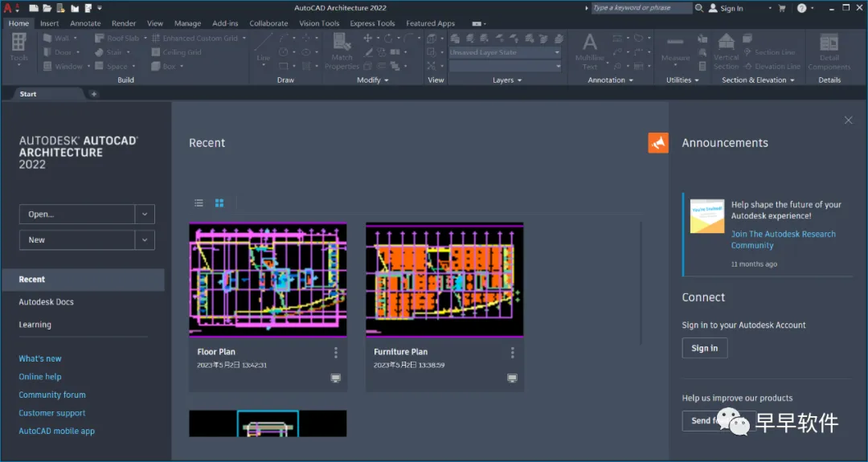This screenshot has width=868, height=462.
Task: Click the Match Properties tool
Action: [x=342, y=51]
